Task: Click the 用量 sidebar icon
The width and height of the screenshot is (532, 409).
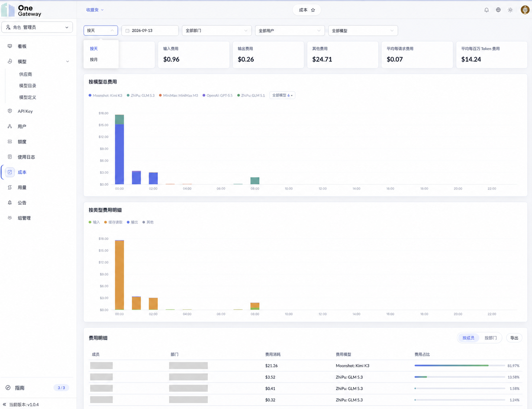Action: point(10,188)
